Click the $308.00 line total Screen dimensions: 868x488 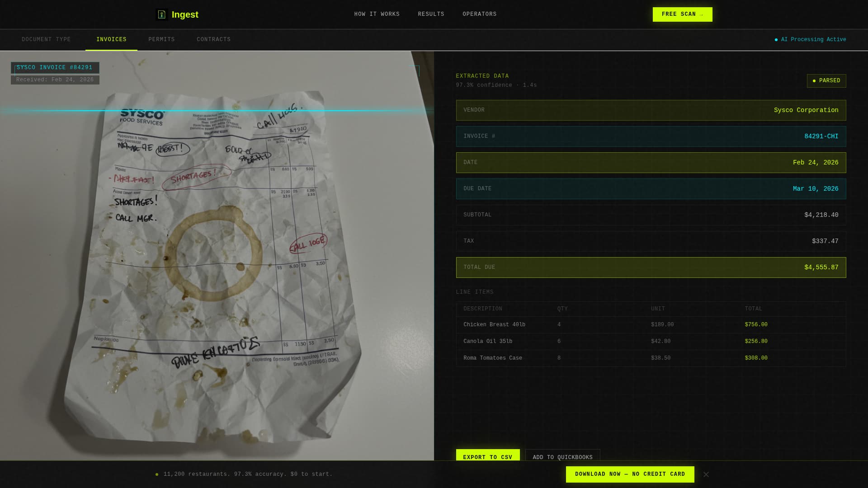[756, 358]
